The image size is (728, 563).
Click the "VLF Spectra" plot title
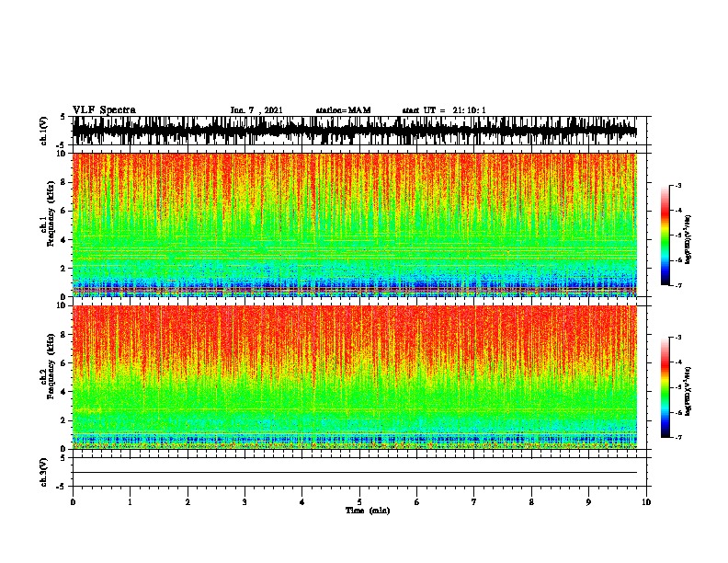click(x=104, y=110)
